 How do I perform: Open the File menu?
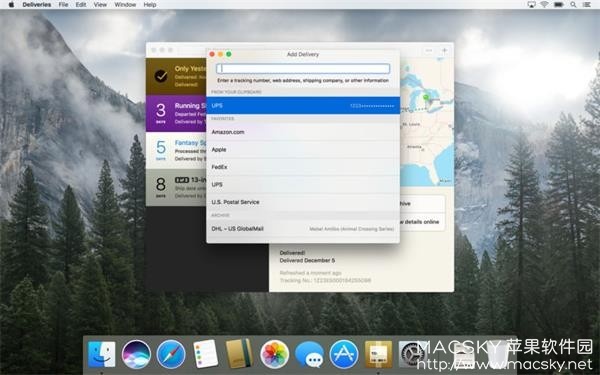(63, 5)
